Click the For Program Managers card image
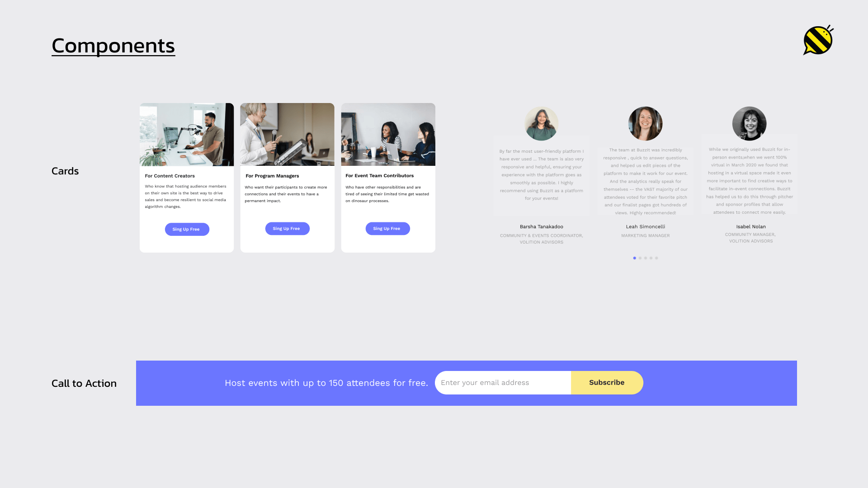Screen dimensions: 868x488 pos(288,134)
